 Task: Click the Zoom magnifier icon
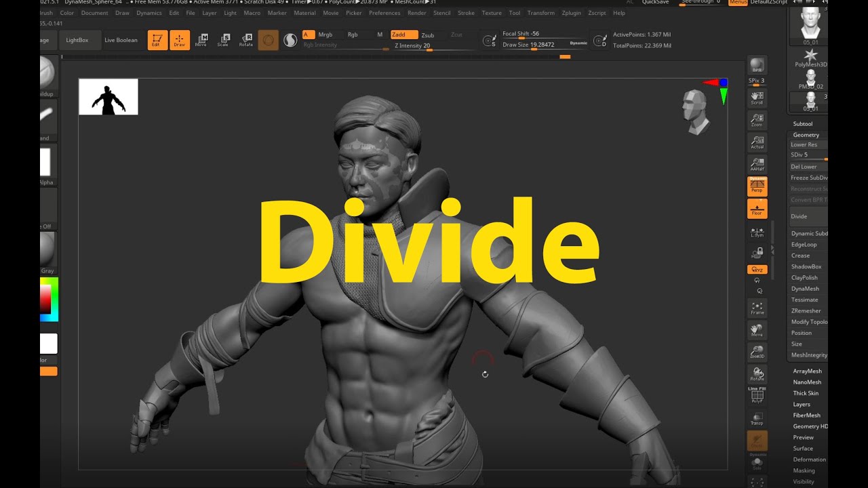757,121
